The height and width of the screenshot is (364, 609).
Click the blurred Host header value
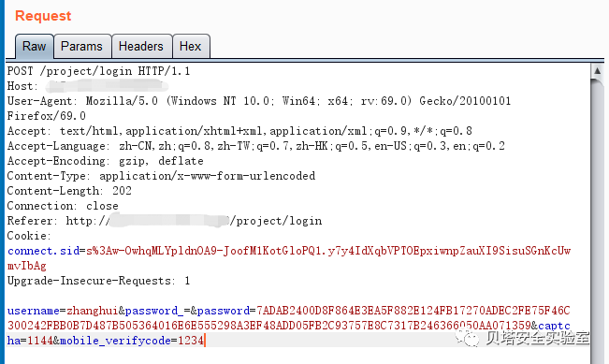[105, 86]
